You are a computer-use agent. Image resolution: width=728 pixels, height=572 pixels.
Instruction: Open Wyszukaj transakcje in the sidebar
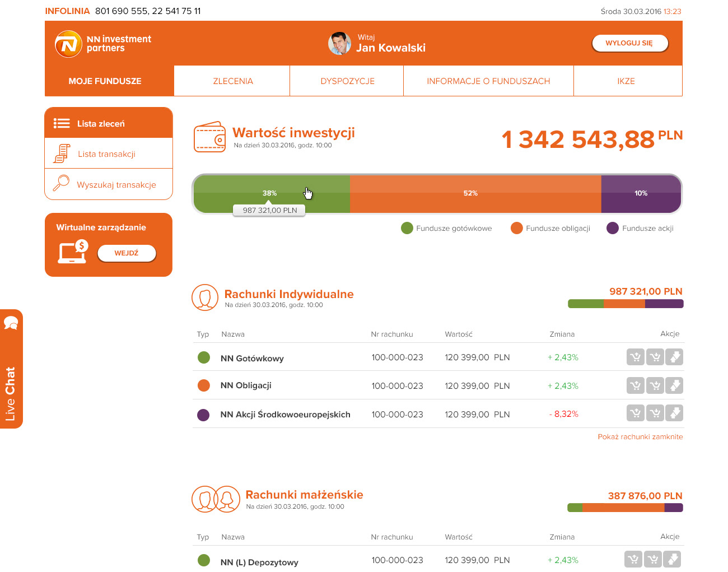click(109, 184)
